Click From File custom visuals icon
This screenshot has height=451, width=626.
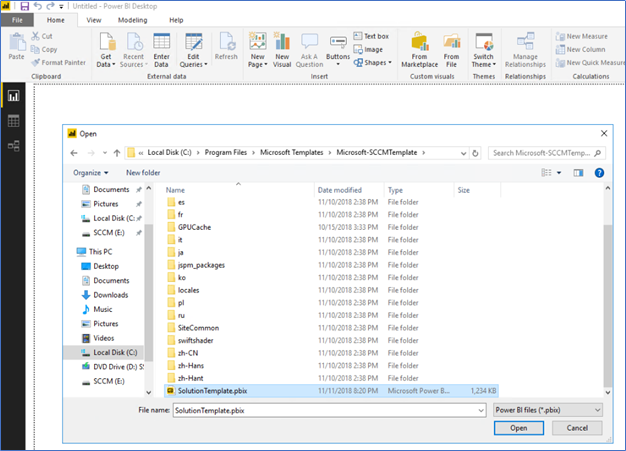(452, 42)
